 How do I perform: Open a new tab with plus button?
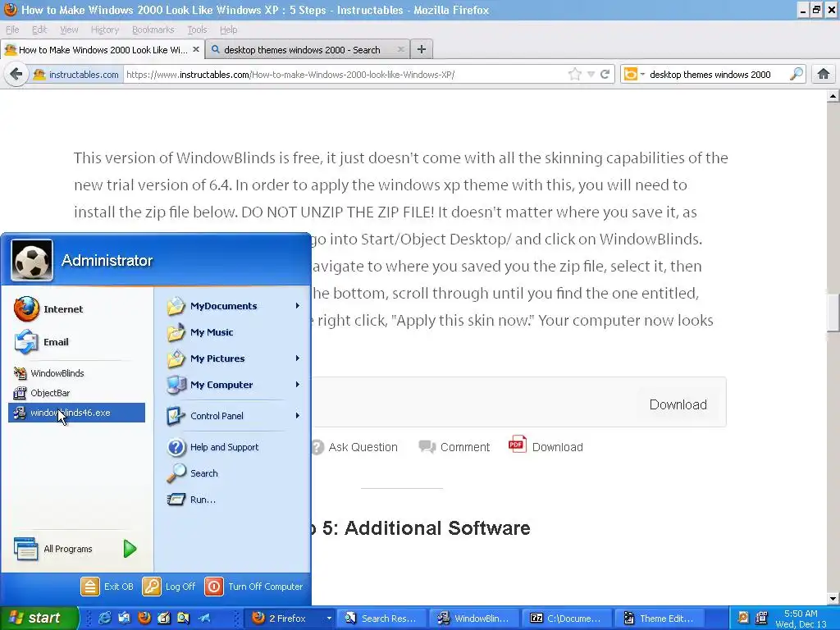[x=422, y=49]
